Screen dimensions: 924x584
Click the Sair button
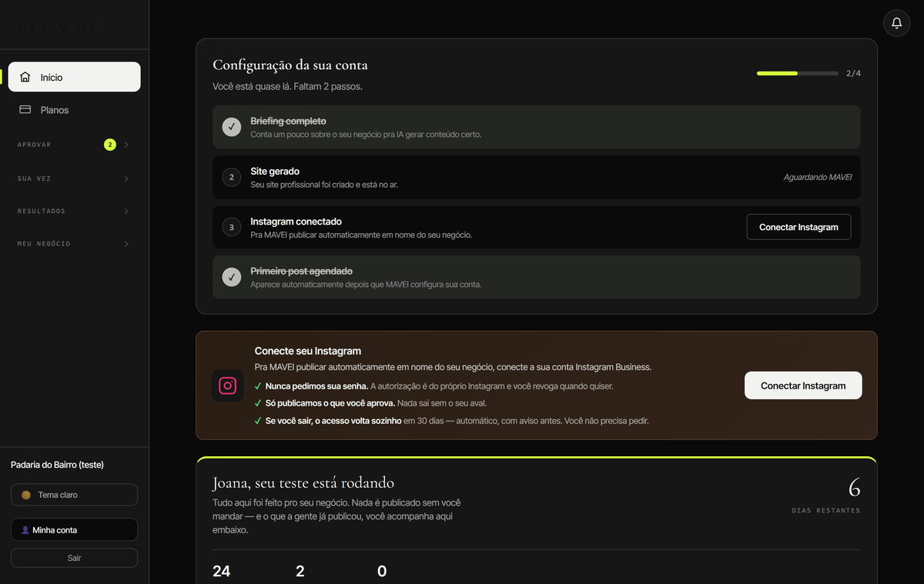point(74,558)
